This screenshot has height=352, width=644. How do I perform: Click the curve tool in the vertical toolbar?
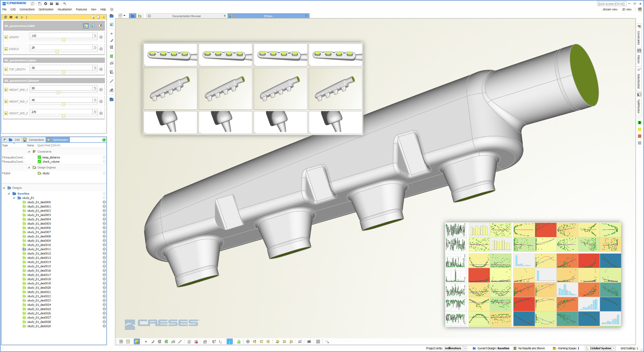click(x=112, y=41)
